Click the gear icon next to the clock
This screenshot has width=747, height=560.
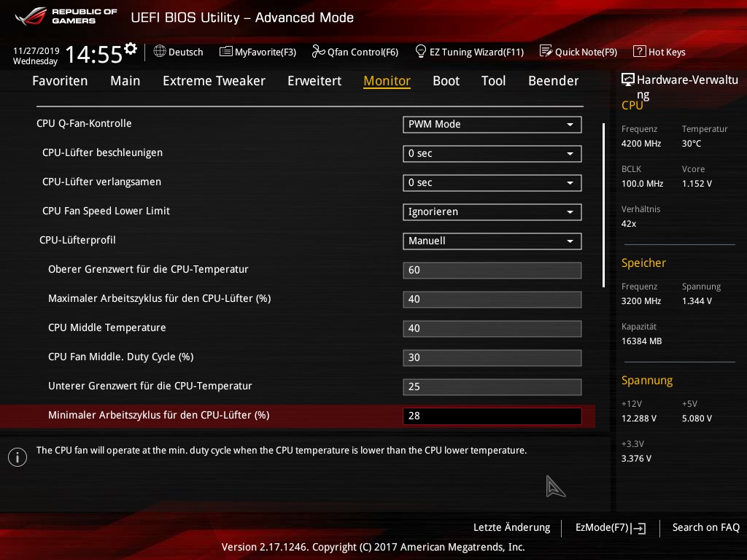pyautogui.click(x=131, y=49)
